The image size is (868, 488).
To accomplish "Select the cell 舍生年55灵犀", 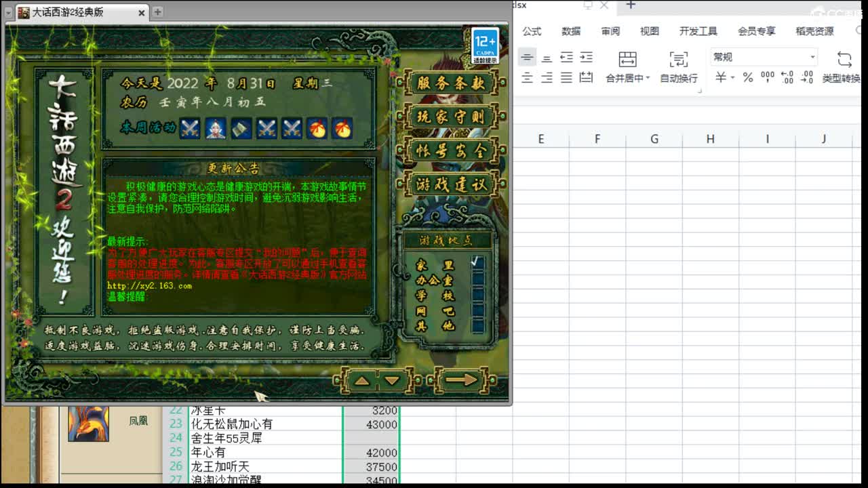I will (x=266, y=439).
